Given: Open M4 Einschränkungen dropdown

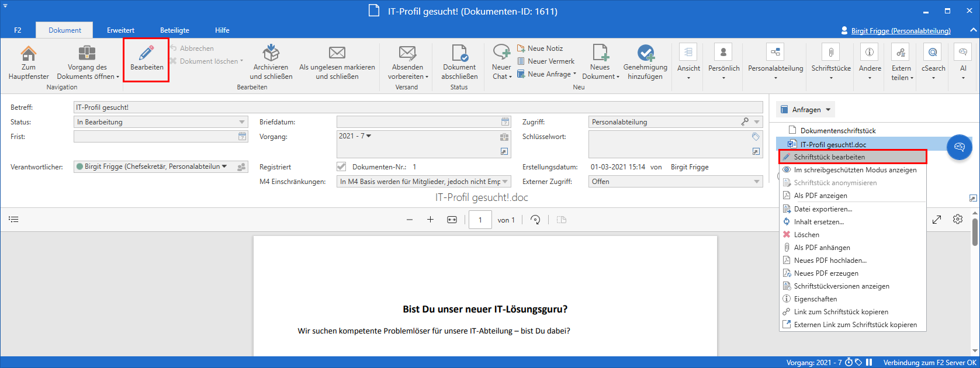Looking at the screenshot, I should coord(505,182).
